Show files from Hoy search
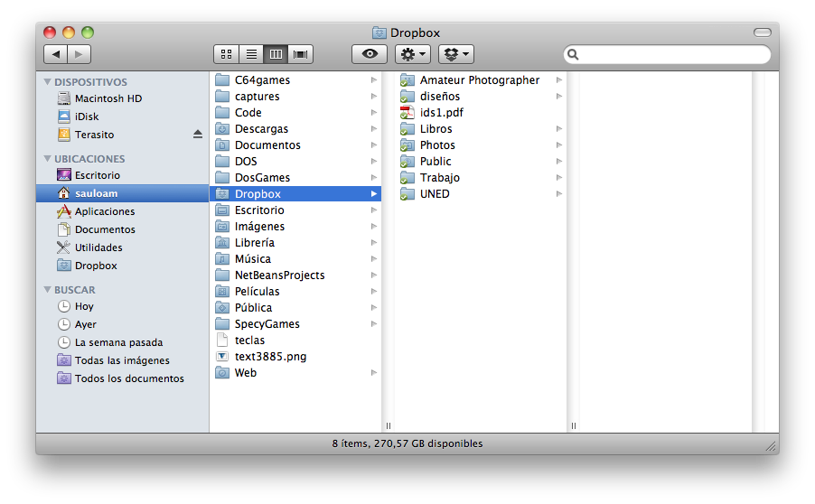This screenshot has width=815, height=504. [x=123, y=306]
